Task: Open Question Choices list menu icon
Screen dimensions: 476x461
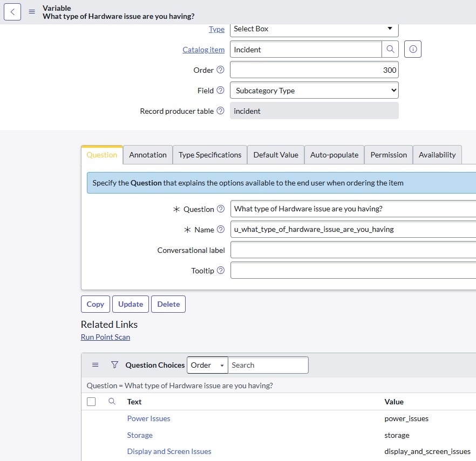Action: pyautogui.click(x=96, y=365)
